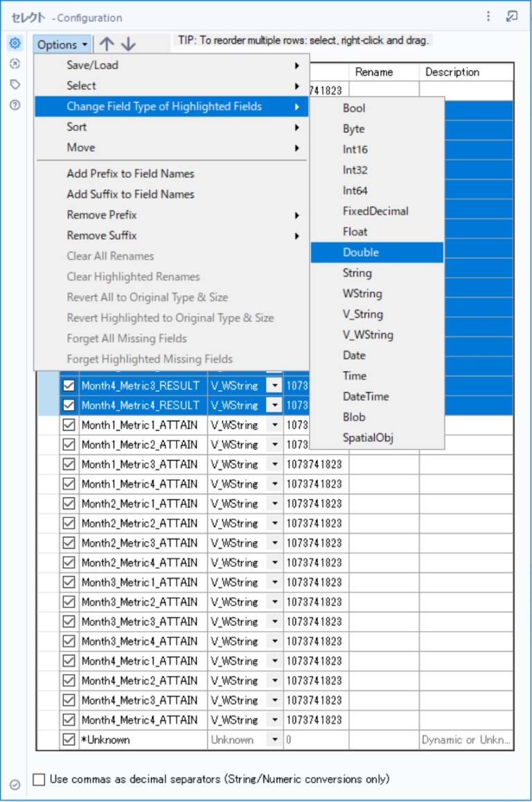Toggle the Month4_Metric4_ATTAIN checkbox
Viewport: 532px width, 802px height.
click(69, 720)
